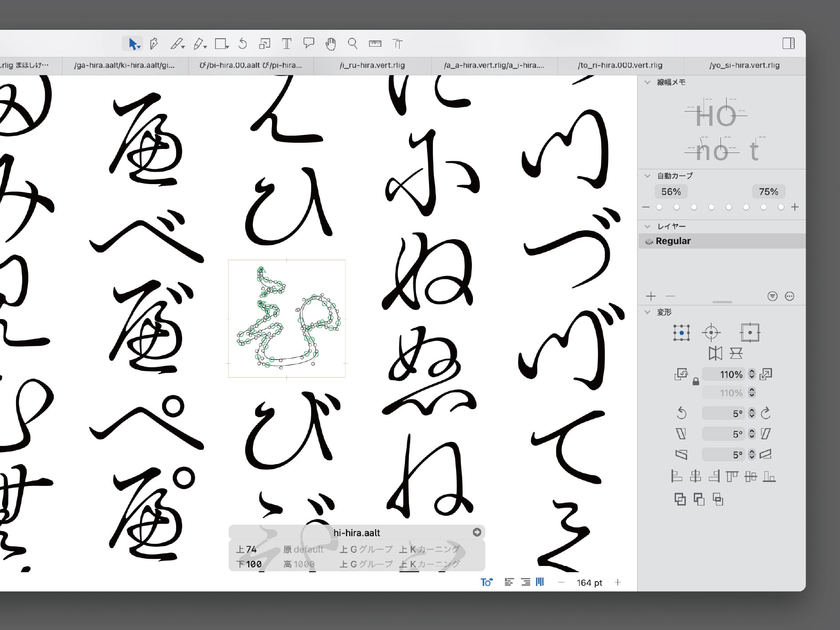Collapse the 線幅メモ section
Viewport: 840px width, 630px height.
[647, 82]
